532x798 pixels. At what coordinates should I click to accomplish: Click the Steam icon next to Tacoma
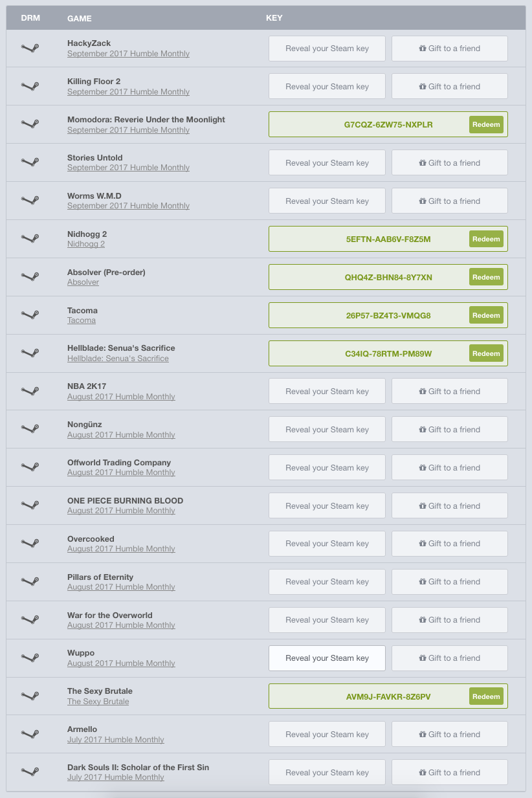click(x=30, y=315)
